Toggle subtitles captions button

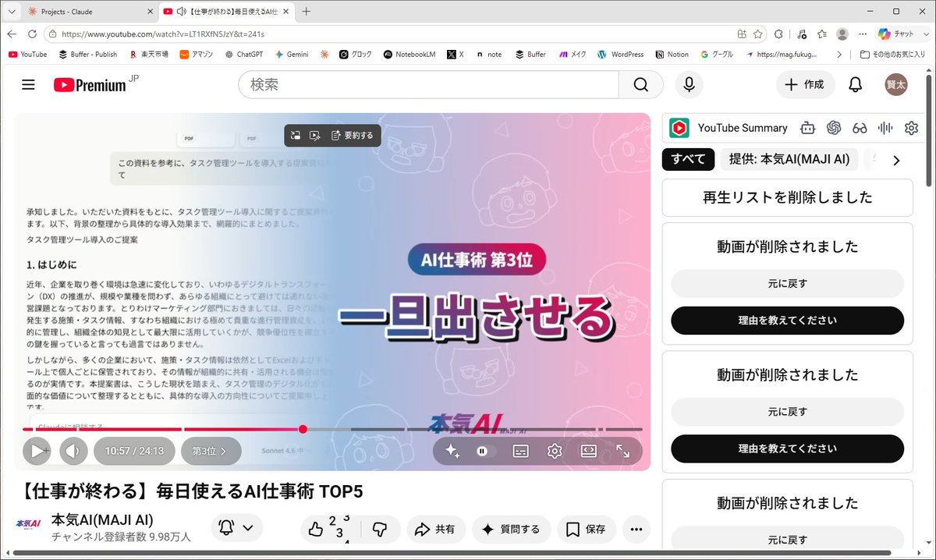click(520, 451)
